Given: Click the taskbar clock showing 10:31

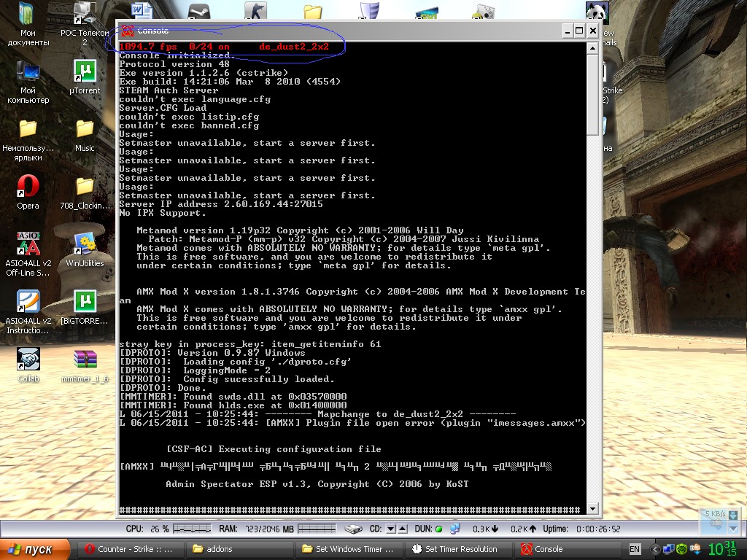Looking at the screenshot, I should click(723, 549).
